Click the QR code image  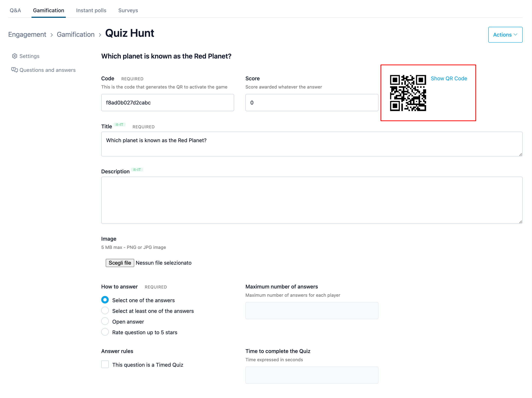point(408,93)
